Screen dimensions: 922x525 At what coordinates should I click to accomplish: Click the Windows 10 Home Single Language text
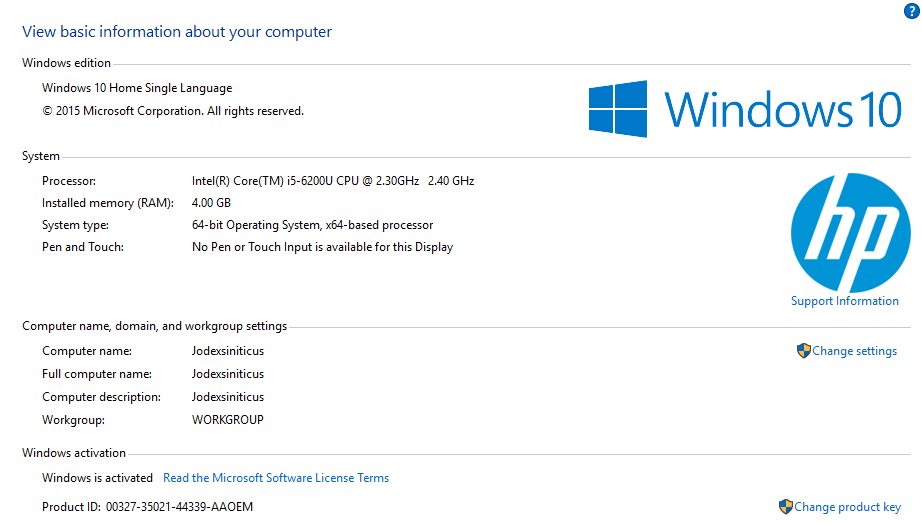pos(137,88)
